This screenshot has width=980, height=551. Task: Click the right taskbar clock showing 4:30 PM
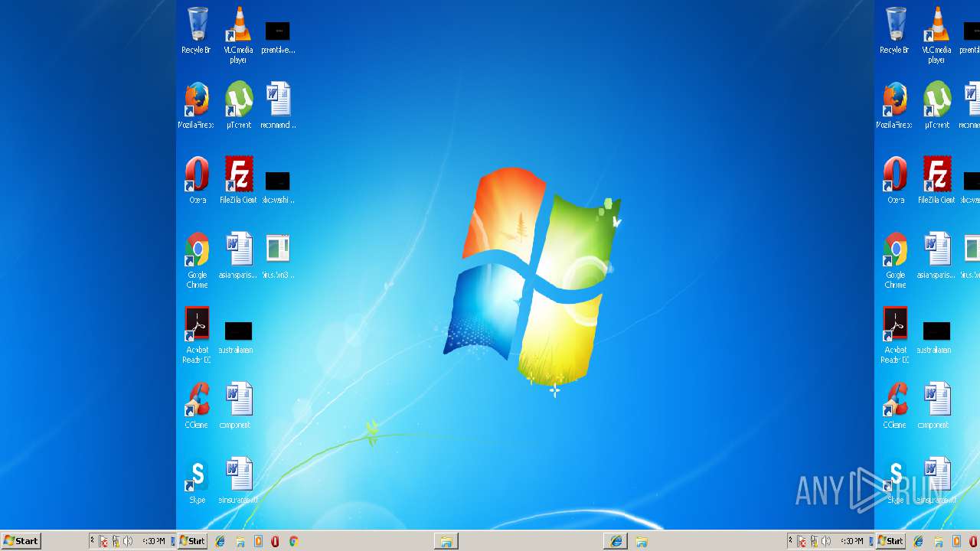pos(852,541)
